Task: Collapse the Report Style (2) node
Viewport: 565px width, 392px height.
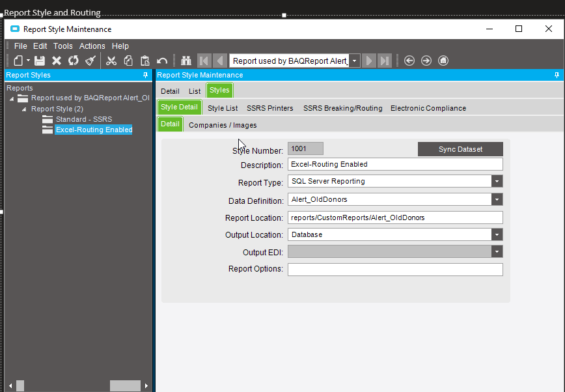Action: (x=24, y=109)
